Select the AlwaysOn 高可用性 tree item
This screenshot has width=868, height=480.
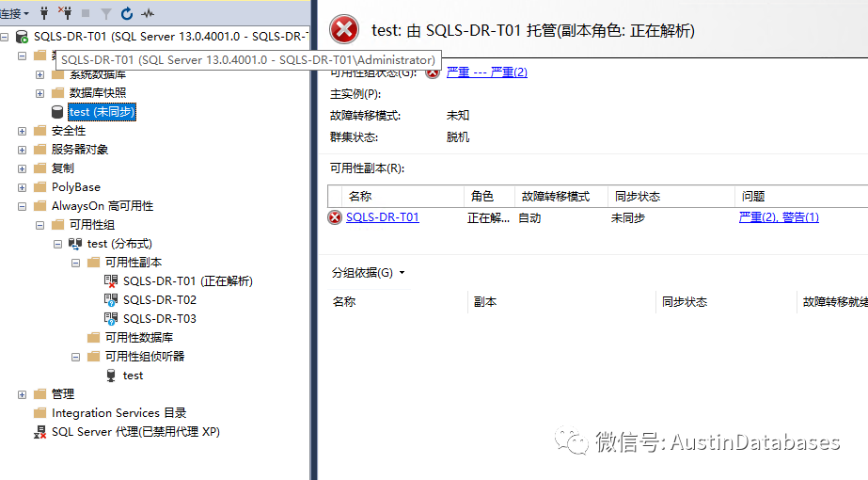point(103,205)
